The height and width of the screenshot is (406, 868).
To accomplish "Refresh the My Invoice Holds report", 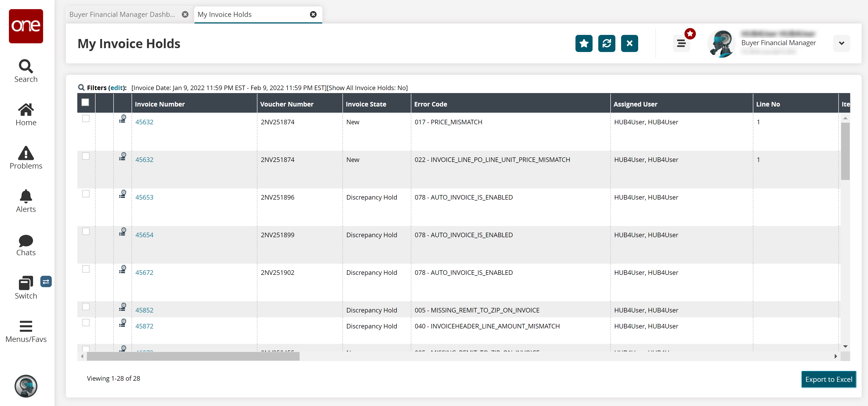I will tap(606, 44).
